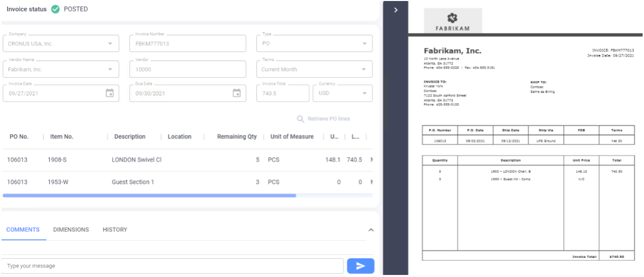Switch to the COMMENTS tab
This screenshot has height=277, width=644.
point(23,230)
